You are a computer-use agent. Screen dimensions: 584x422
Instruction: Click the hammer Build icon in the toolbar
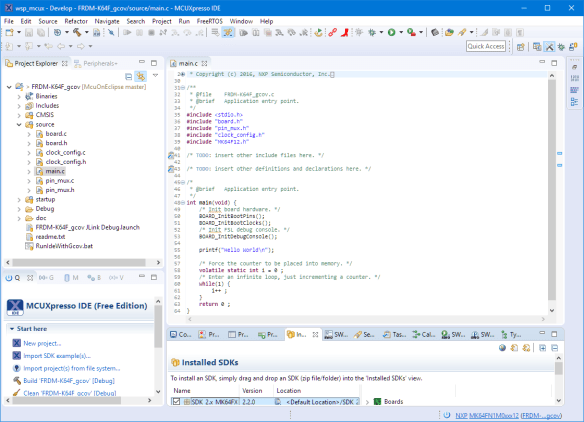click(x=77, y=32)
